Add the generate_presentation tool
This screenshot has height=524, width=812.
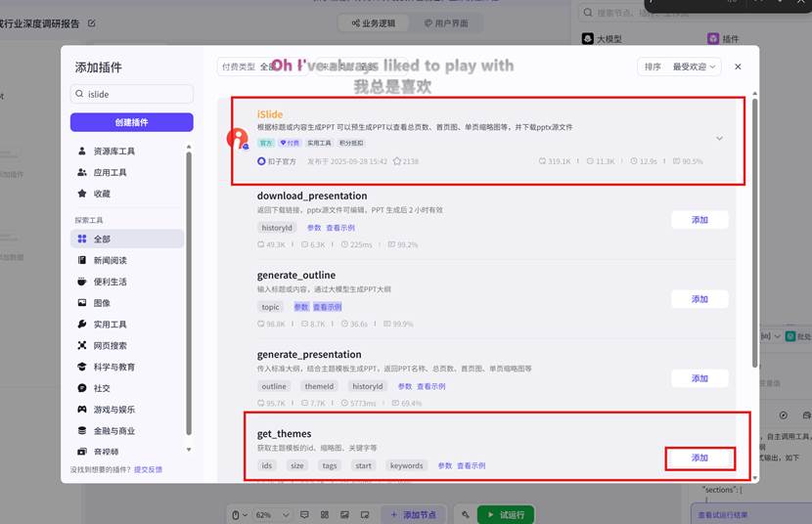point(699,378)
